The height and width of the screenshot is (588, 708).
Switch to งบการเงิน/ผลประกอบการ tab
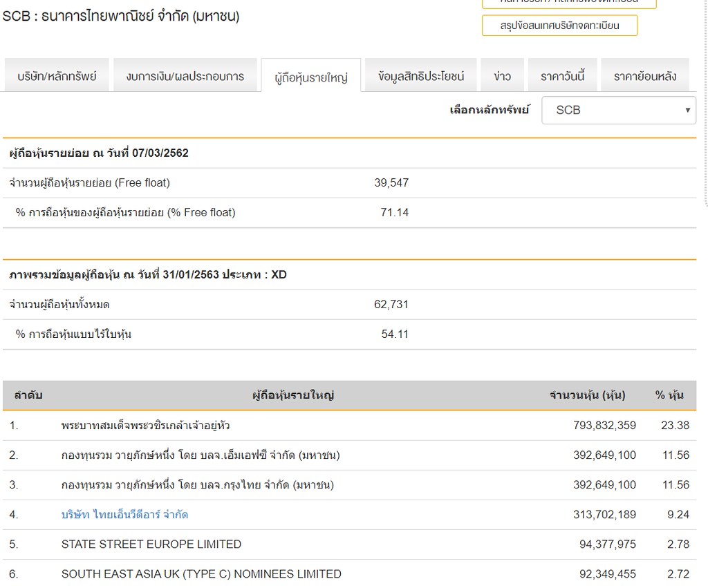click(x=185, y=75)
